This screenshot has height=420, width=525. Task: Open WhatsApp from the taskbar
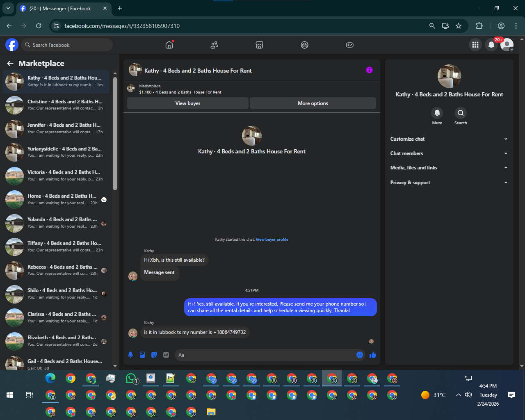tap(131, 378)
